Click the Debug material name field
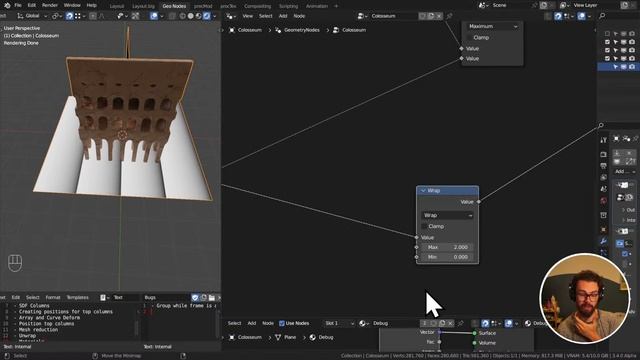 tap(395, 323)
